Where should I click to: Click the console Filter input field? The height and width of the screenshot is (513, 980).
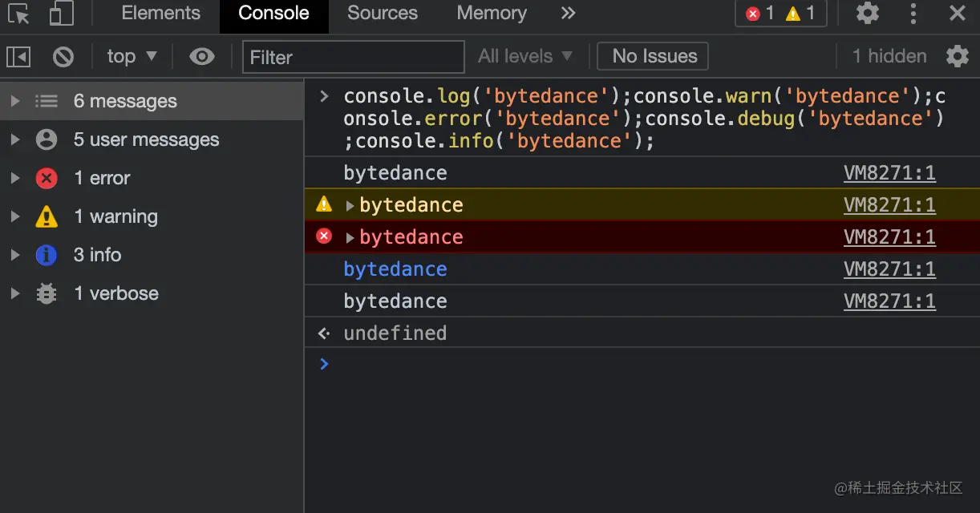[353, 57]
